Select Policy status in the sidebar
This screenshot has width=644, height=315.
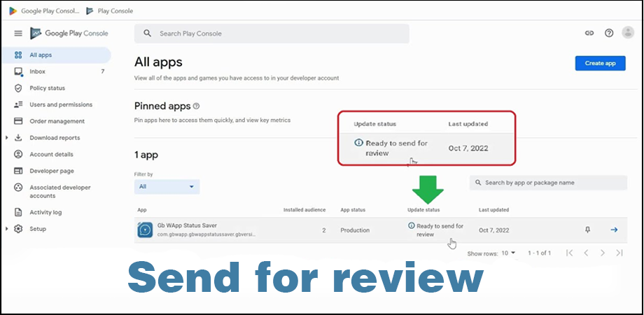click(47, 88)
